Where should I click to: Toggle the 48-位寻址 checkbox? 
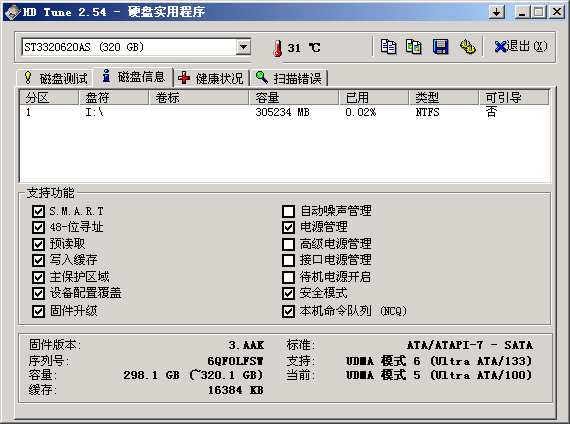point(38,227)
